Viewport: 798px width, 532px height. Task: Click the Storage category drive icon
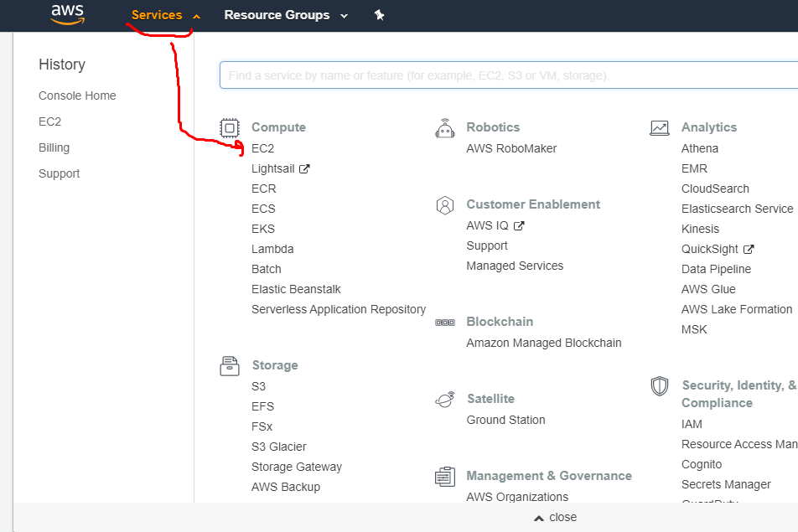coord(230,365)
